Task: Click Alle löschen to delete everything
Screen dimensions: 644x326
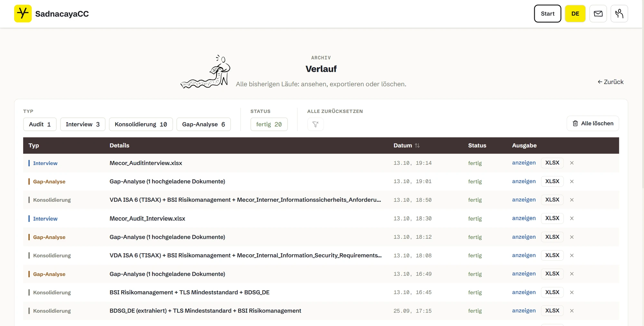Action: point(593,123)
